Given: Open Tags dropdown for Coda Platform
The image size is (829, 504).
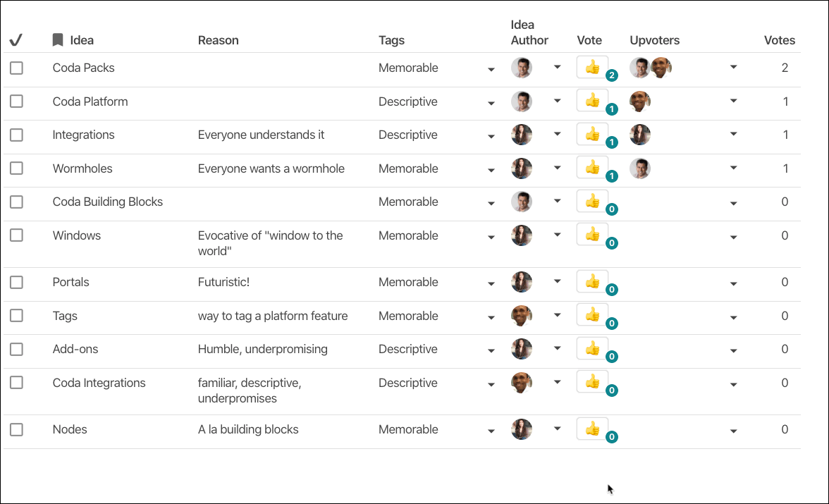Looking at the screenshot, I should click(491, 103).
